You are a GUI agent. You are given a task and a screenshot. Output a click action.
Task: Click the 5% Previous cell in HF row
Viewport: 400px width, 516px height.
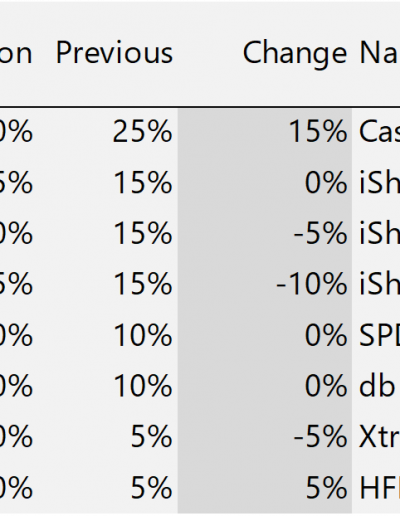point(151,487)
